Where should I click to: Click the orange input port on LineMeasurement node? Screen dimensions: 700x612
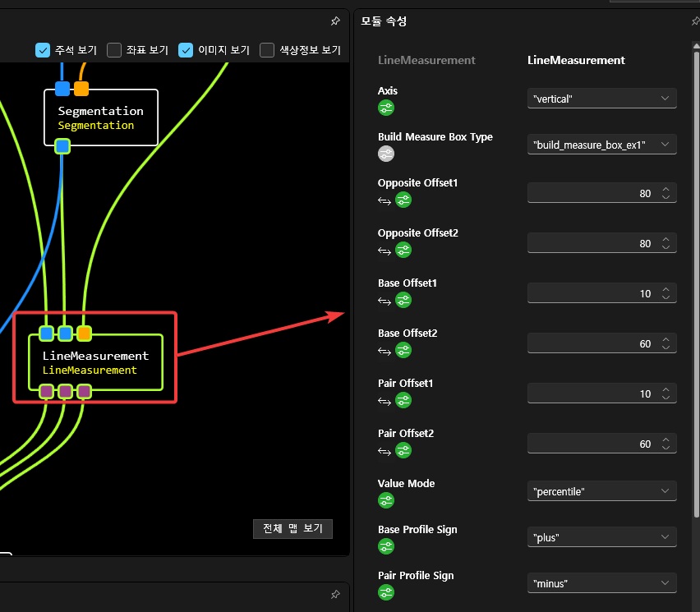[x=84, y=334]
